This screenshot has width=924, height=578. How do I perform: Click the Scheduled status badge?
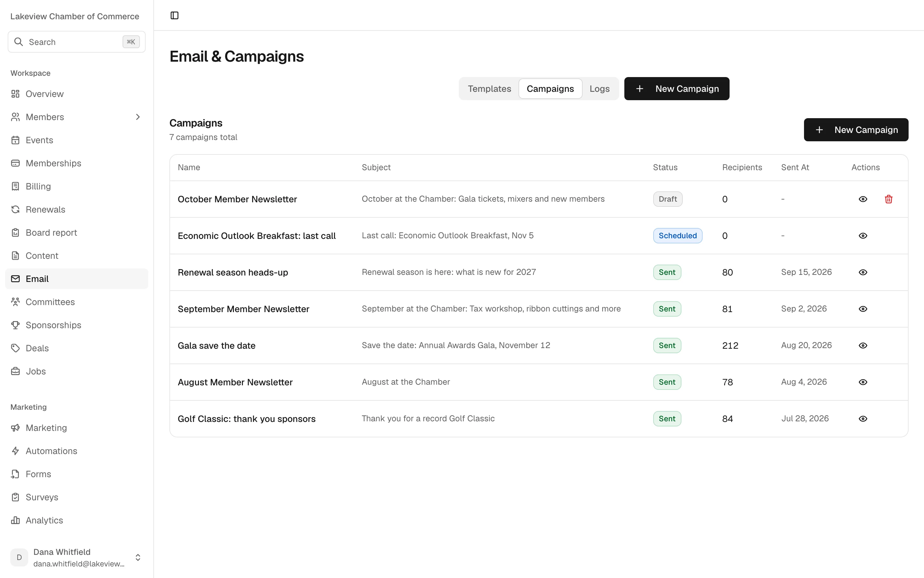(x=677, y=236)
